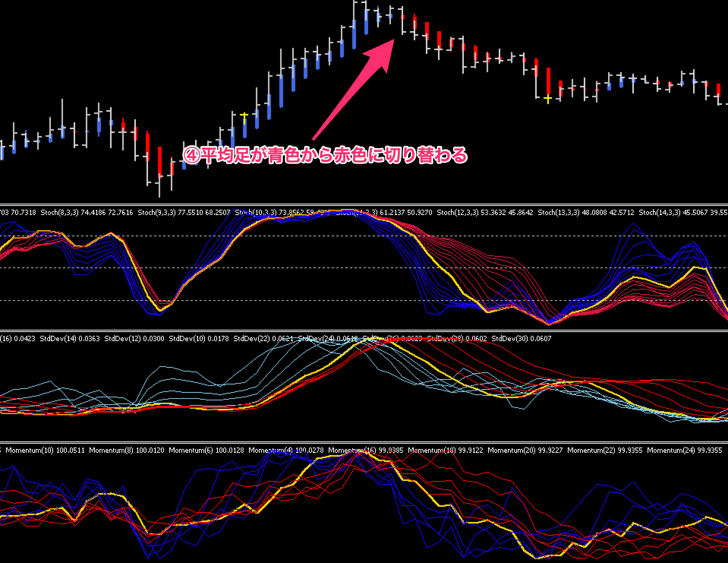
Task: Click the StdDev(10) 0.0178 label
Action: pos(199,338)
